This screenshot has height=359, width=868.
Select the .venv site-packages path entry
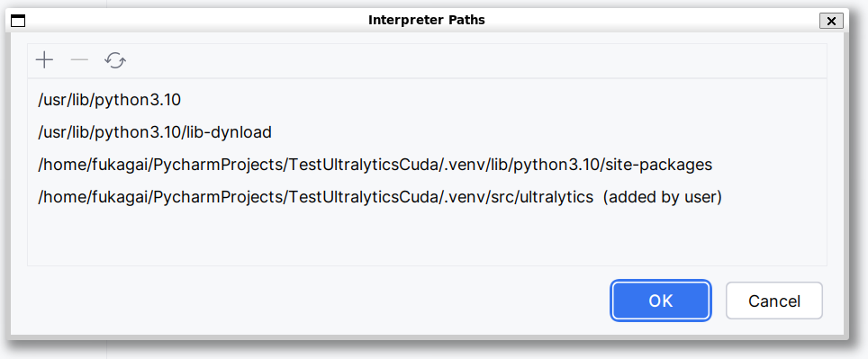point(427,165)
